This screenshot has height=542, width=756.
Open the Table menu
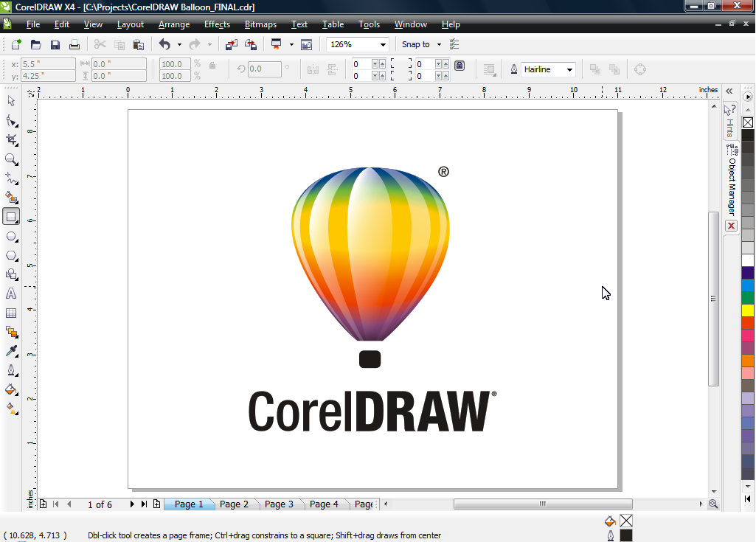click(333, 24)
